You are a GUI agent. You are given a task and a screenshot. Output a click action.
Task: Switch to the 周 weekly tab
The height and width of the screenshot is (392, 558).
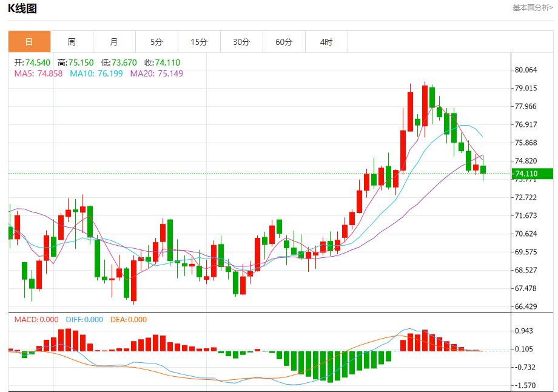(x=72, y=42)
